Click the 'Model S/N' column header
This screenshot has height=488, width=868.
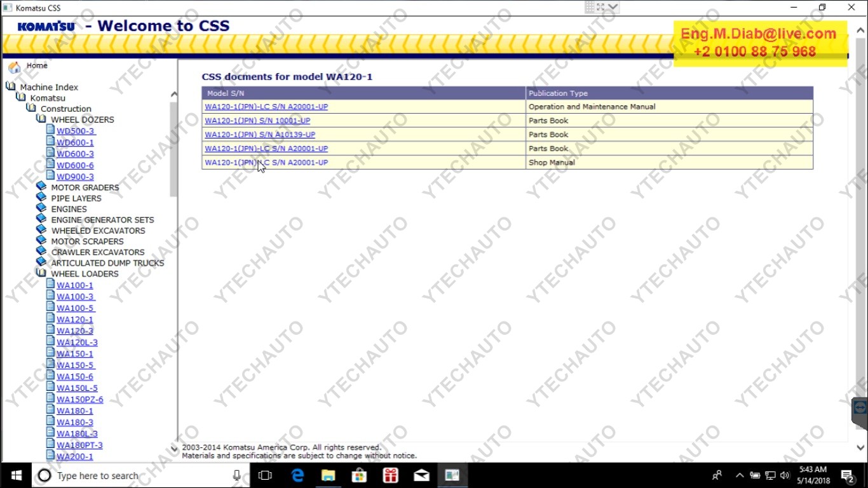point(364,93)
